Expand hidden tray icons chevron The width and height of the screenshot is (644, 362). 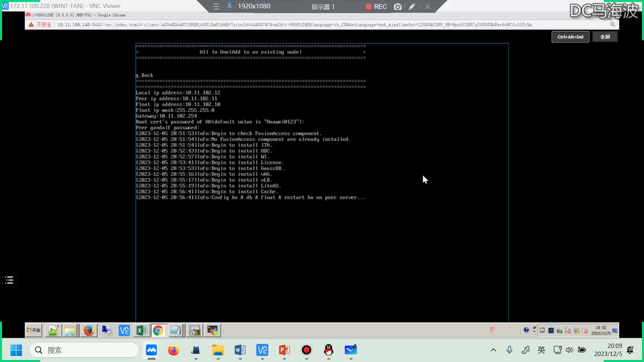tap(493, 350)
